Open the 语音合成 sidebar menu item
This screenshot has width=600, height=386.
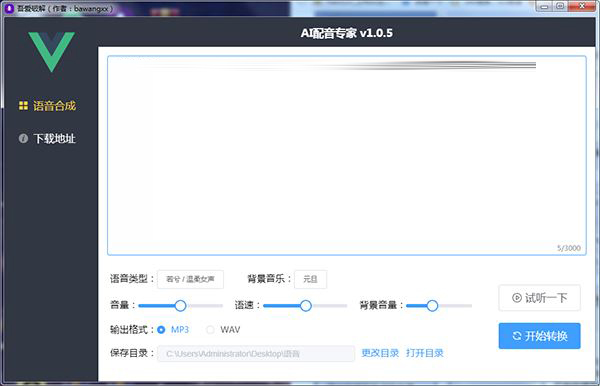click(x=47, y=106)
